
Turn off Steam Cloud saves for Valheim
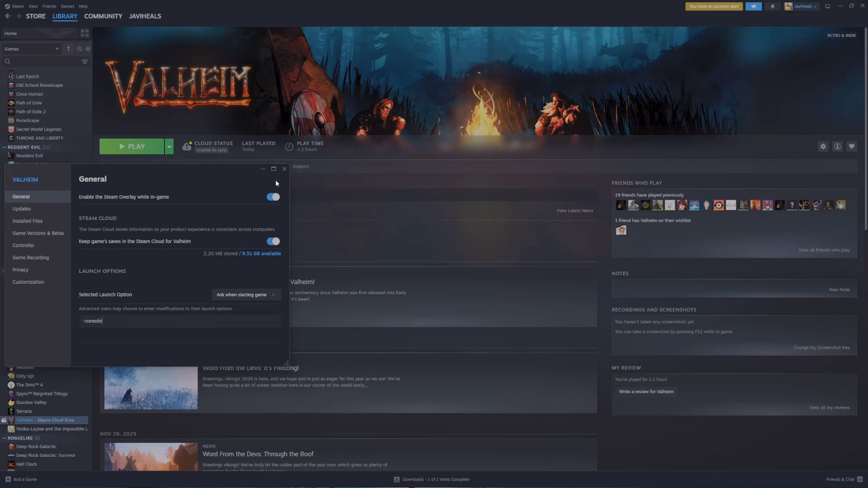click(273, 241)
